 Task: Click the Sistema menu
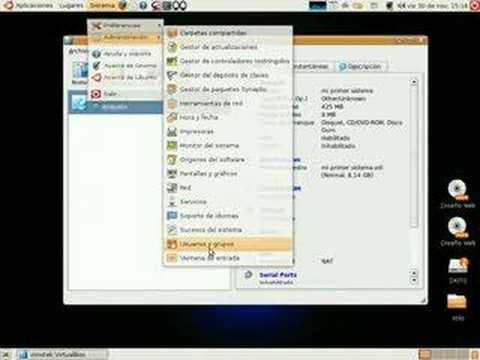pyautogui.click(x=102, y=6)
